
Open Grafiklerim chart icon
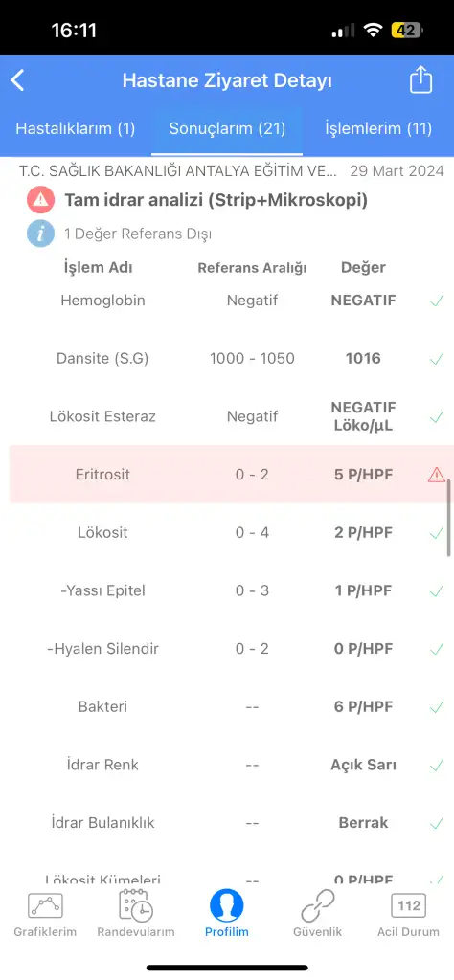click(x=45, y=905)
